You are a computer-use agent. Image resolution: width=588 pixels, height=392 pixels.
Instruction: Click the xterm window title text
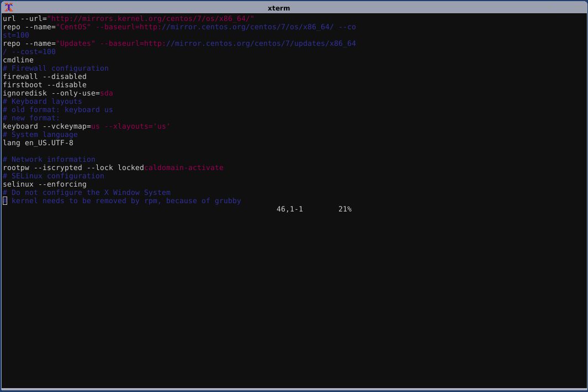click(x=279, y=8)
